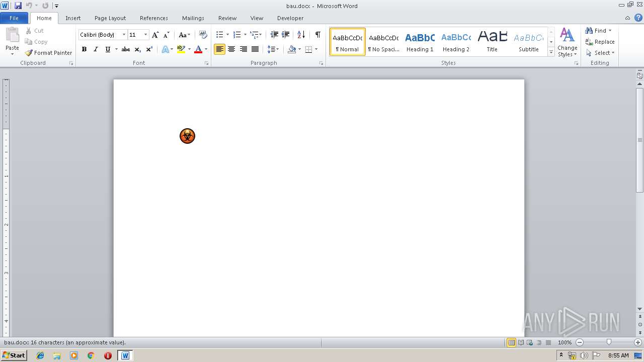Click the Cut scissors command

coord(34,31)
